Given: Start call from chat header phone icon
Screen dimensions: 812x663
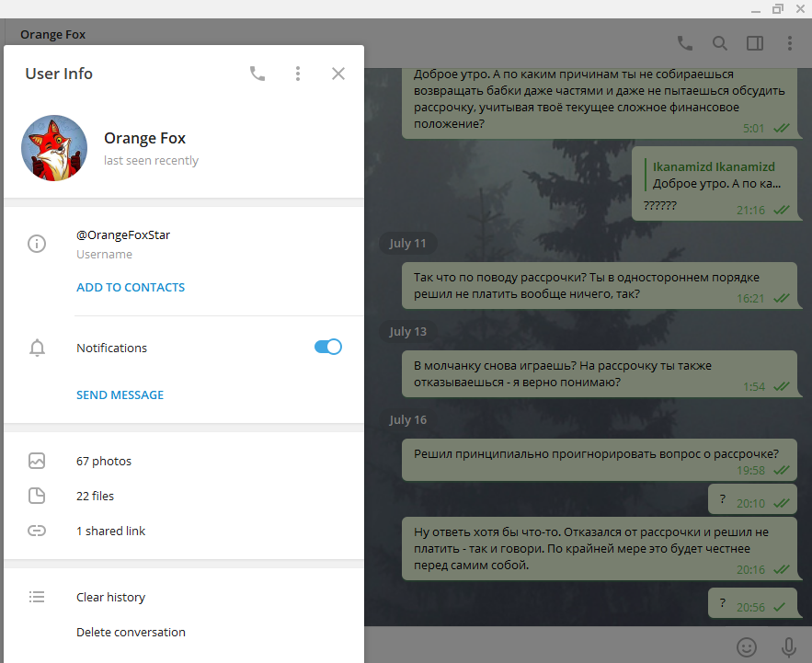Looking at the screenshot, I should (685, 43).
